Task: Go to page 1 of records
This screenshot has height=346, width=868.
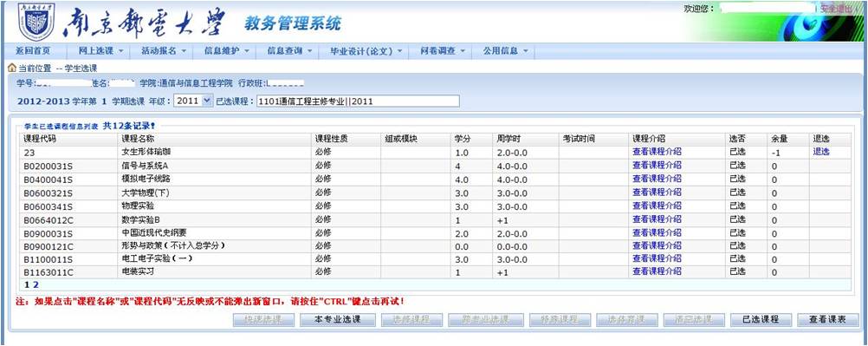Action: (x=27, y=284)
